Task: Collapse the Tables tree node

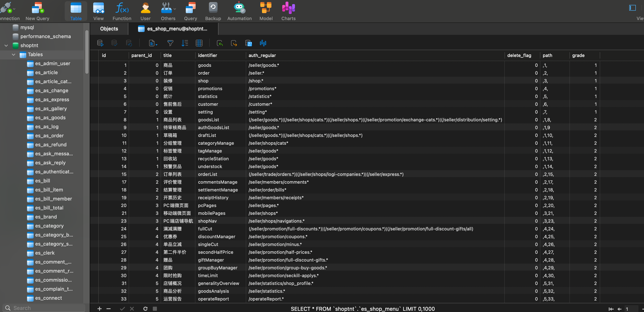Action: click(x=14, y=54)
